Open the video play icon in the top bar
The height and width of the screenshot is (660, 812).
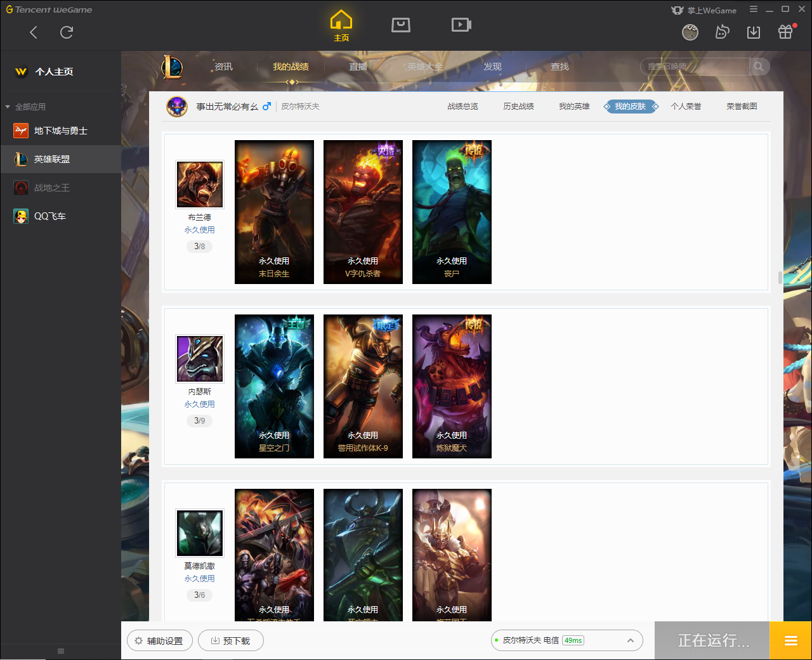(x=461, y=25)
